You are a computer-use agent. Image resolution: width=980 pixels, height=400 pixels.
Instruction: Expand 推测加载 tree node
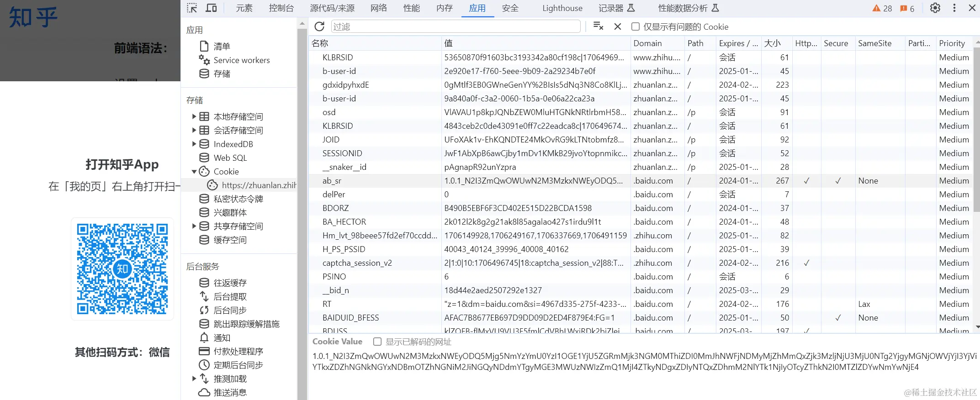[194, 379]
